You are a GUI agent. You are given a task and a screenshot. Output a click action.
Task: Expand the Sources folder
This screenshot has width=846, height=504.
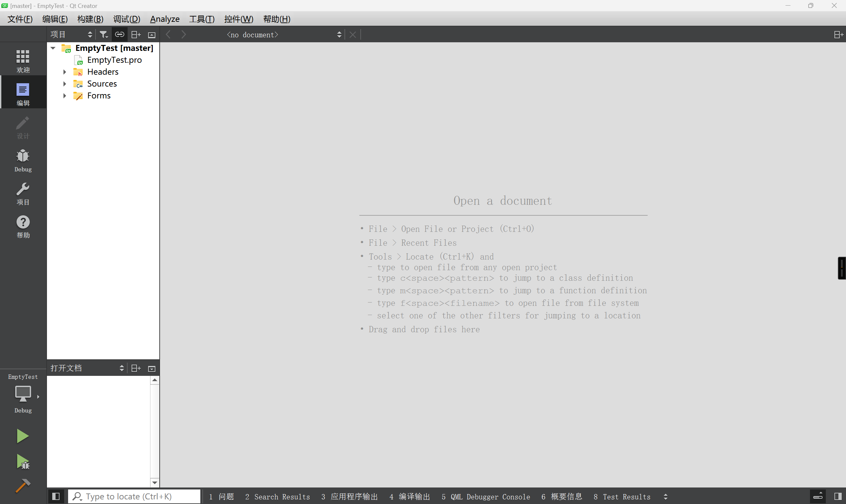click(64, 84)
